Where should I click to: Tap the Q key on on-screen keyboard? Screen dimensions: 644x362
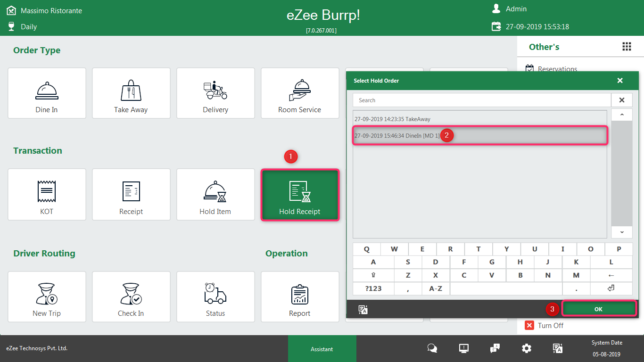[366, 249]
